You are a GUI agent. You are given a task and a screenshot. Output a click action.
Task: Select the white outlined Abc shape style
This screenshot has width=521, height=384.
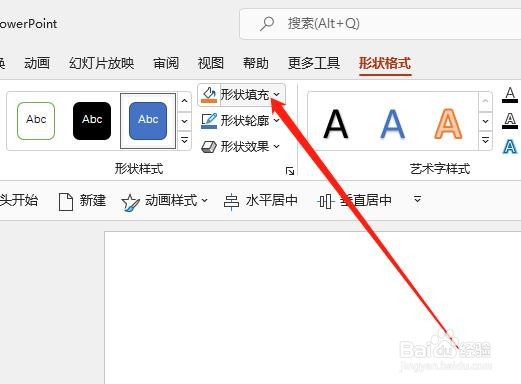click(36, 121)
